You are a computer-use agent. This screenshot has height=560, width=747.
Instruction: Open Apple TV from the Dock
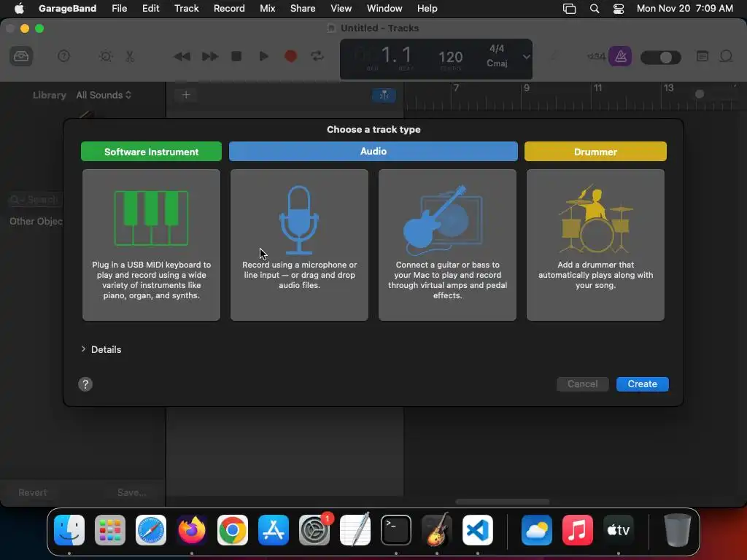[x=619, y=530]
